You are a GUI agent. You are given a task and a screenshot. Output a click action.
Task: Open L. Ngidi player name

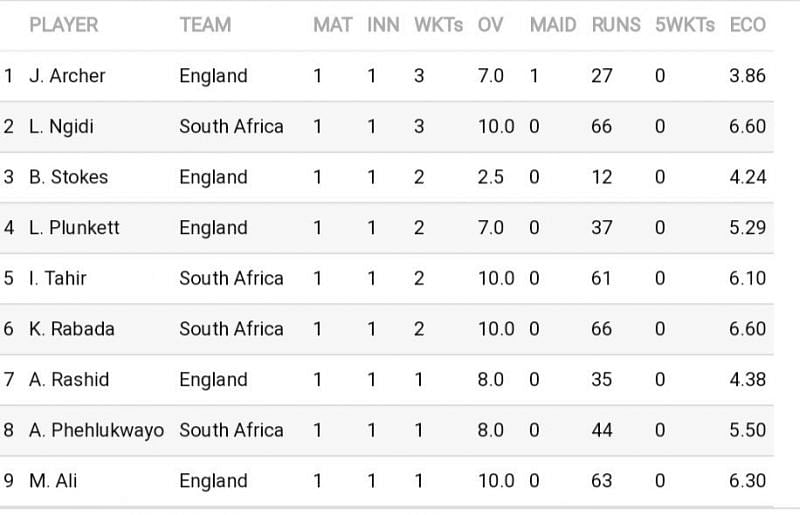pos(61,127)
